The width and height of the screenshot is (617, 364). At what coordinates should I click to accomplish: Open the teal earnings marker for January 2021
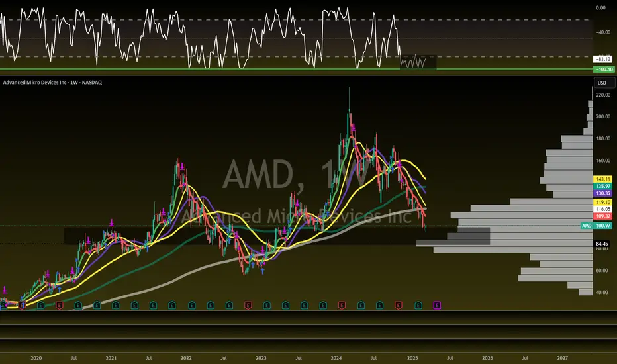click(x=116, y=305)
